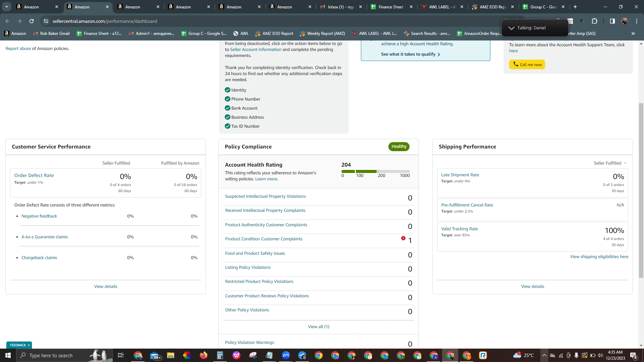Click the microphone icon in the system tray
This screenshot has width=644, height=362.
576,355
